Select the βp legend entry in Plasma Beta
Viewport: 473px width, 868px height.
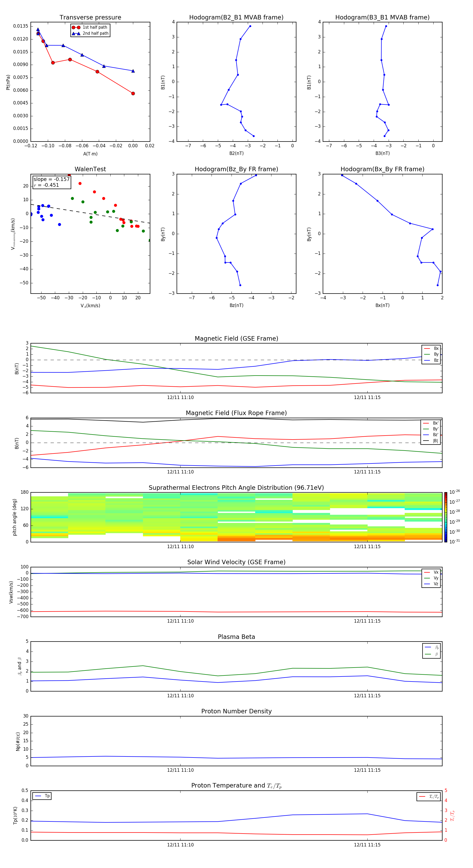(431, 647)
